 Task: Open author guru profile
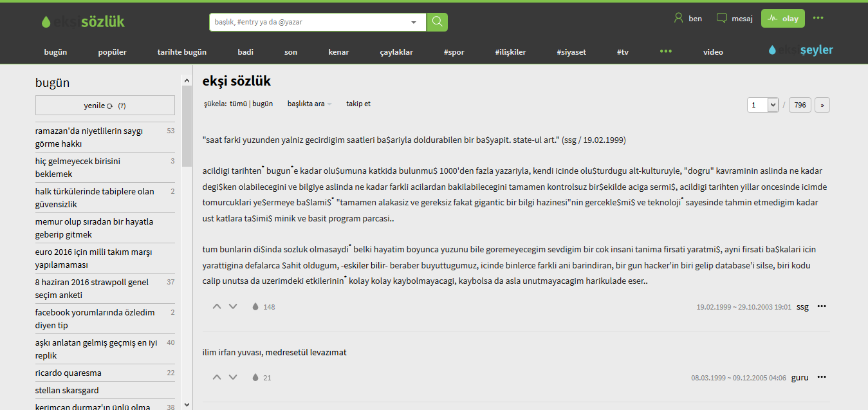pyautogui.click(x=800, y=378)
